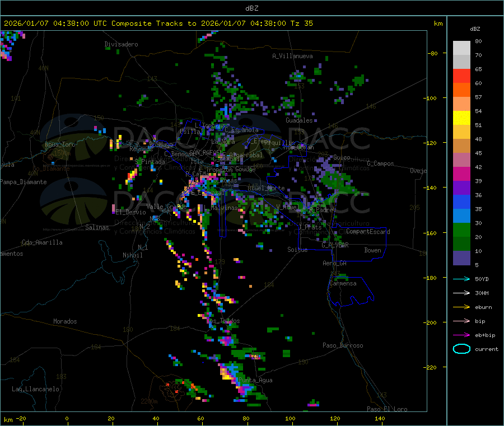The height and width of the screenshot is (426, 504).
Task: Select the light gray 80 dBZ color band
Action: point(461,48)
